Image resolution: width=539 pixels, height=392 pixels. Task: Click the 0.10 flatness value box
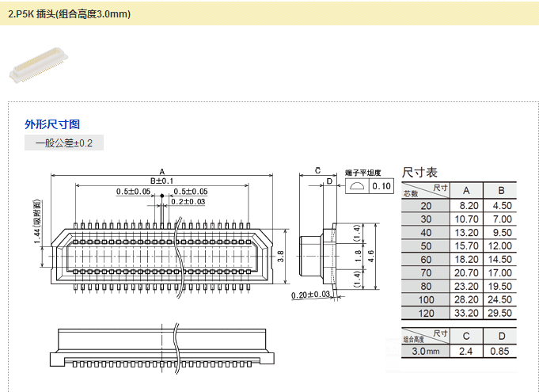(381, 186)
